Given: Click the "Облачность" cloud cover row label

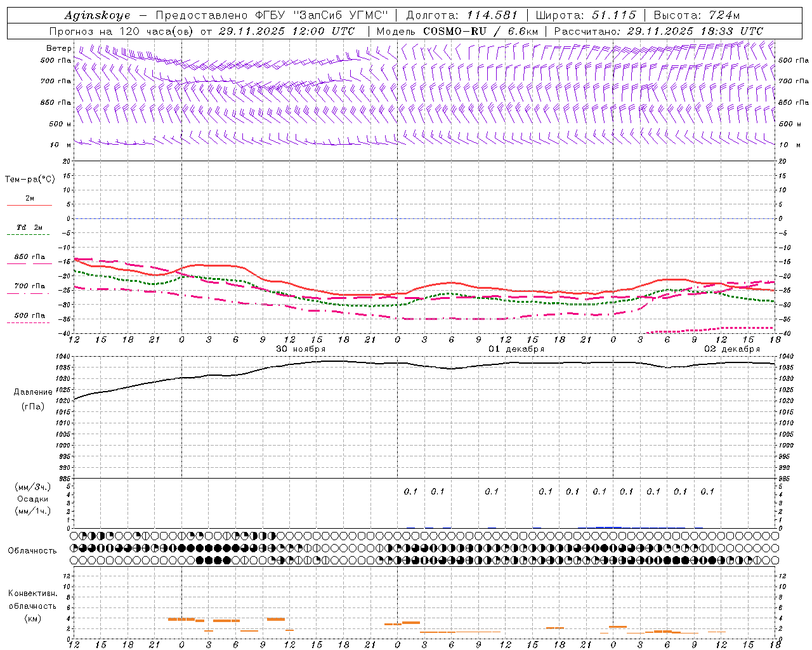Looking at the screenshot, I should pos(32,550).
